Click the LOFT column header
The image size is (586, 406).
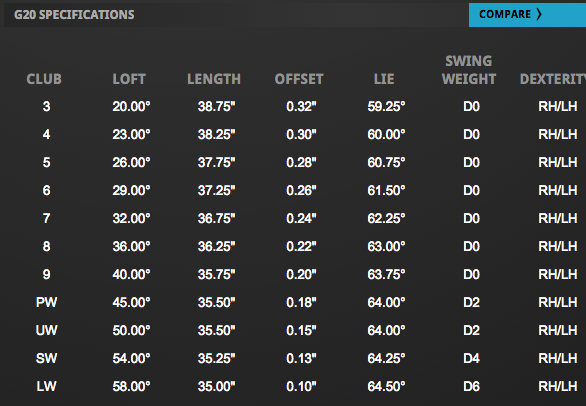(129, 79)
